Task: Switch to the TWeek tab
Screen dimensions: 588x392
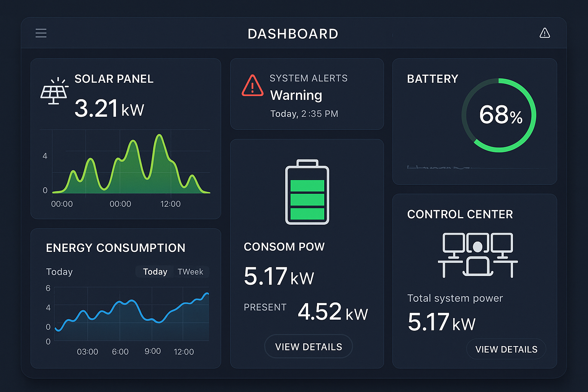Action: [x=190, y=272]
